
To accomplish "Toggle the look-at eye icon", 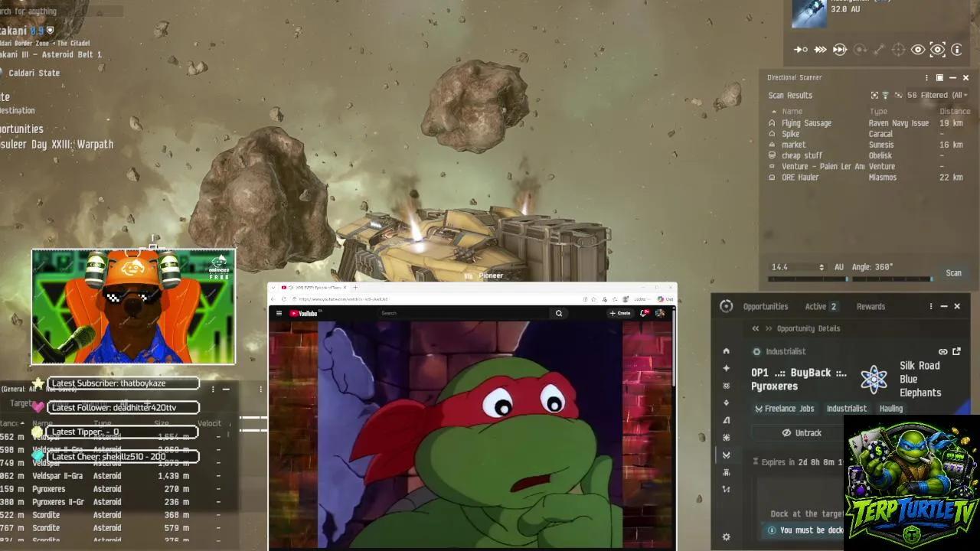I will (917, 50).
